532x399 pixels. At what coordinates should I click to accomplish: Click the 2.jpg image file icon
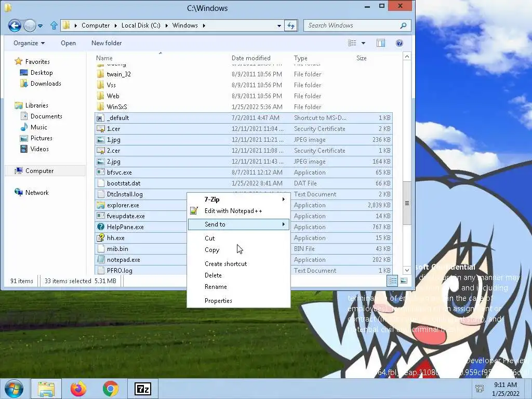(x=100, y=162)
